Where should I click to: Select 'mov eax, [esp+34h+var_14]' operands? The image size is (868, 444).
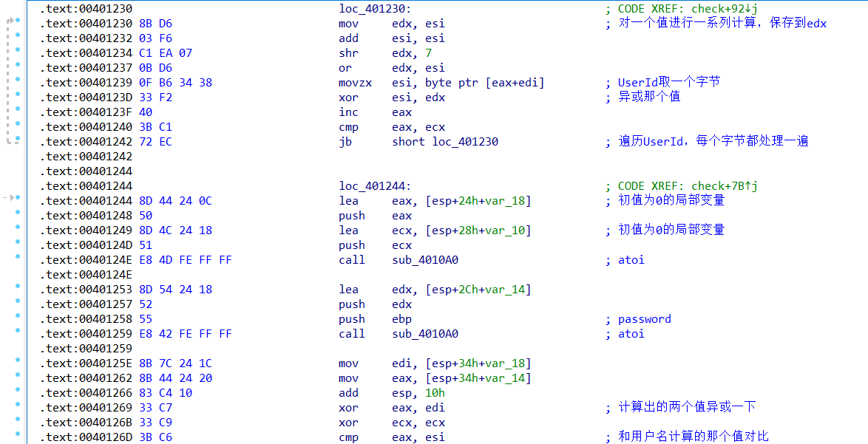click(x=461, y=378)
